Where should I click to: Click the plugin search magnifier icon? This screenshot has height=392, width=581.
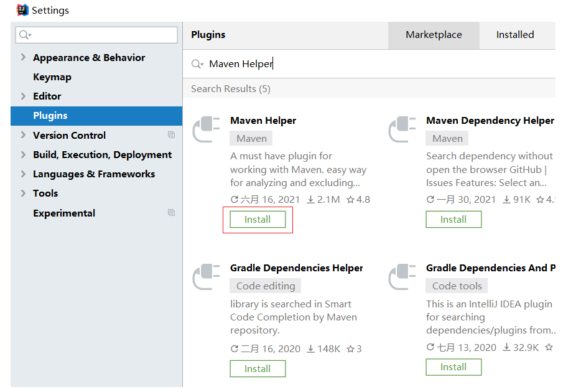pos(197,64)
